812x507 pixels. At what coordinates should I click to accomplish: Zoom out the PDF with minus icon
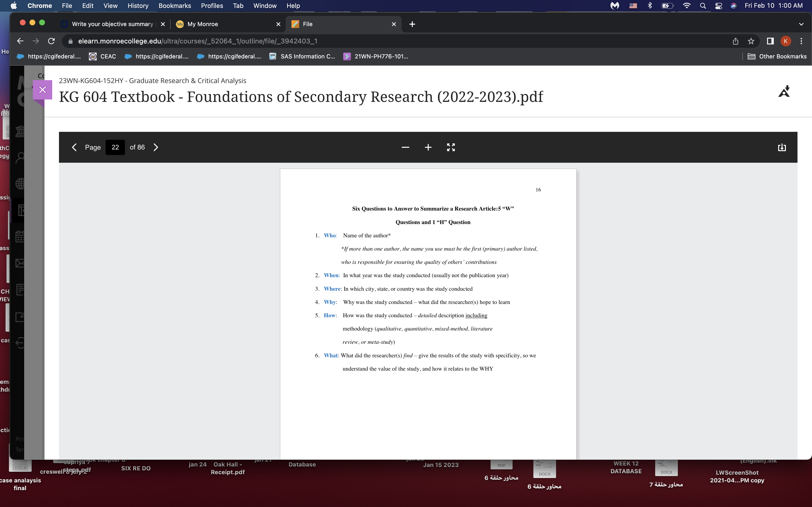[x=405, y=147]
